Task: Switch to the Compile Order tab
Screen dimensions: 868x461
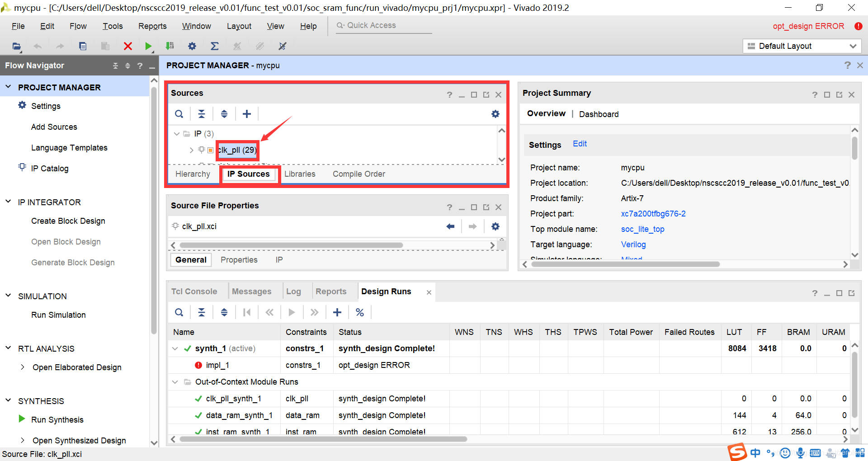Action: click(359, 174)
